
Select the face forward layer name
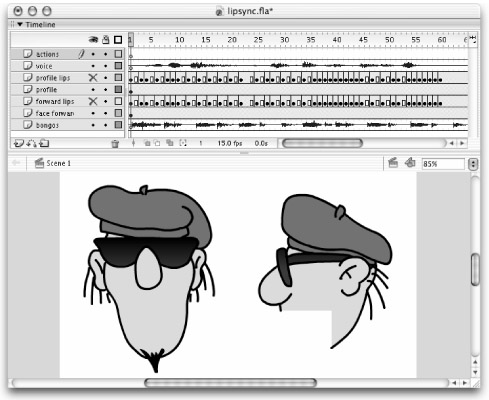point(55,113)
